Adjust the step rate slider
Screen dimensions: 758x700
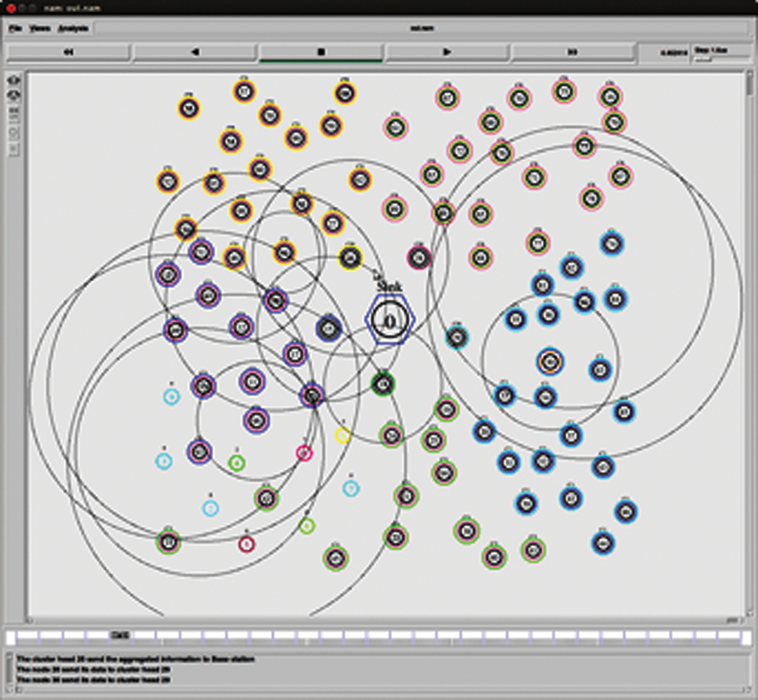[x=703, y=59]
